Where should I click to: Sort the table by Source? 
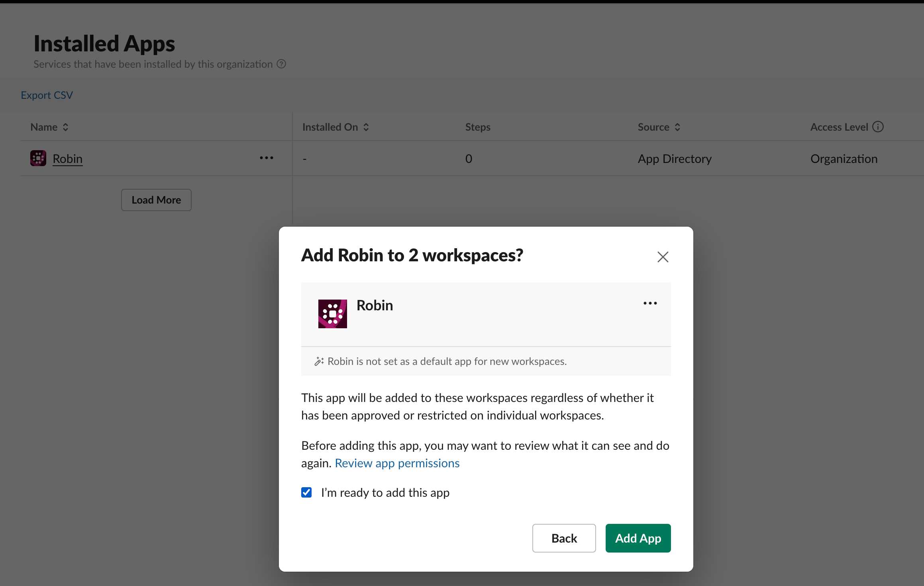click(677, 127)
